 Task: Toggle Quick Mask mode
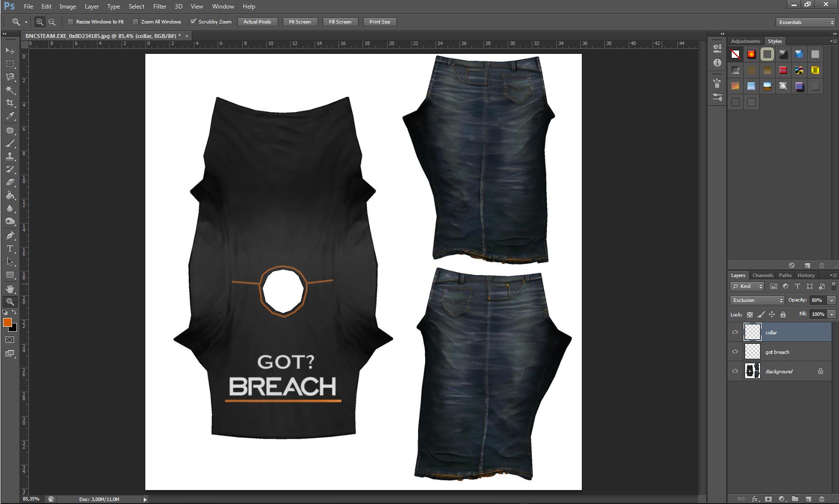pos(10,340)
